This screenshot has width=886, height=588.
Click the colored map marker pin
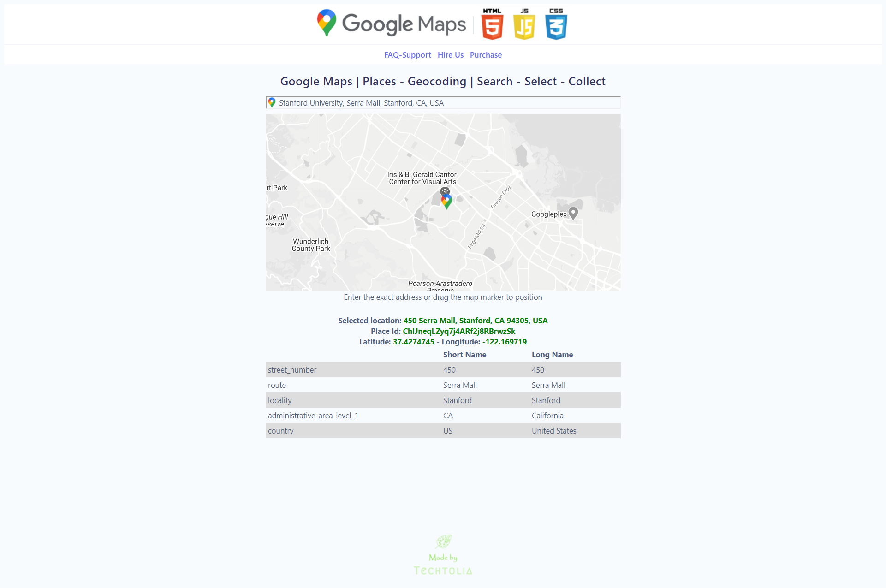click(x=446, y=201)
